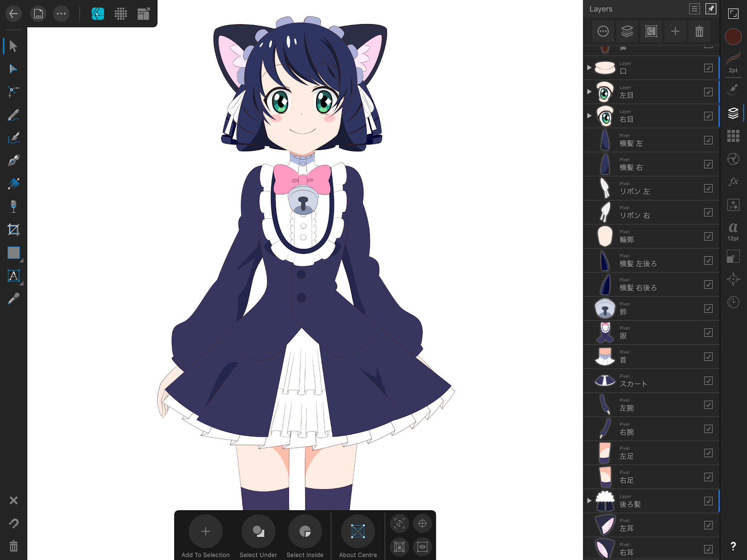
Task: Add a new layer with plus button
Action: pos(675,31)
